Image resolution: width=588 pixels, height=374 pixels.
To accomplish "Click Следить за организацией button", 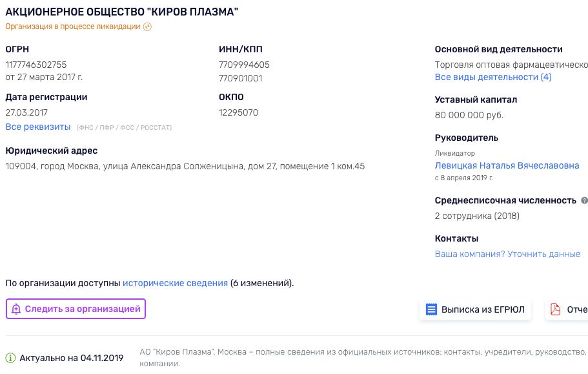I will 76,309.
